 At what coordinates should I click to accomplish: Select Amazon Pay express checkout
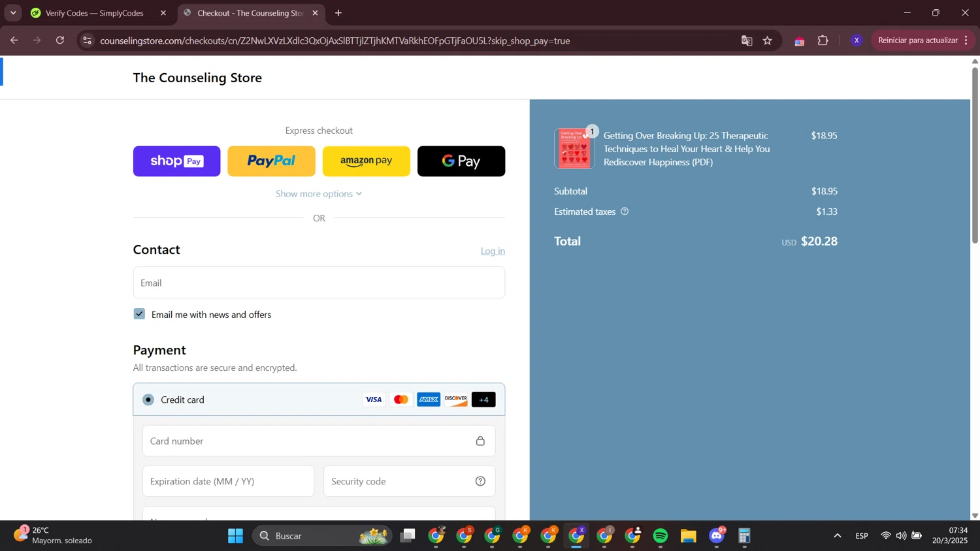[x=367, y=161]
